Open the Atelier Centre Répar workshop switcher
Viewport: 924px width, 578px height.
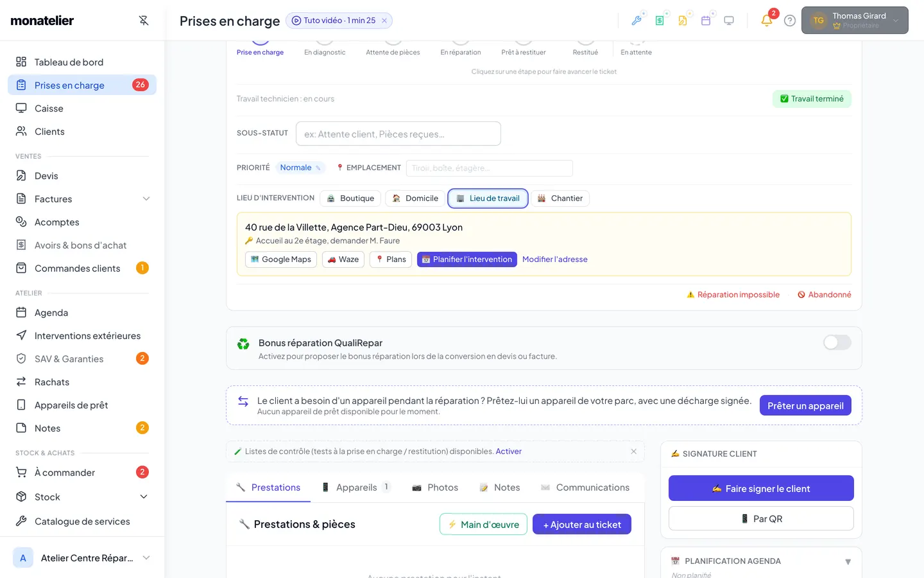tap(82, 558)
